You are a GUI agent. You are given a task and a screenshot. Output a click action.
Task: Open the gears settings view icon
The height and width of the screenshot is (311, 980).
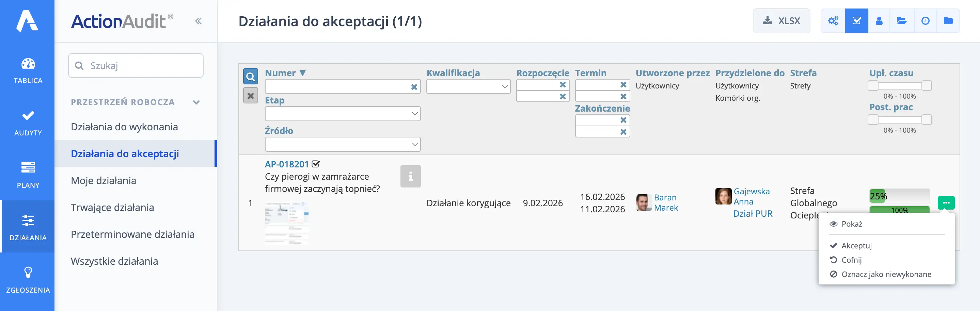tap(833, 21)
